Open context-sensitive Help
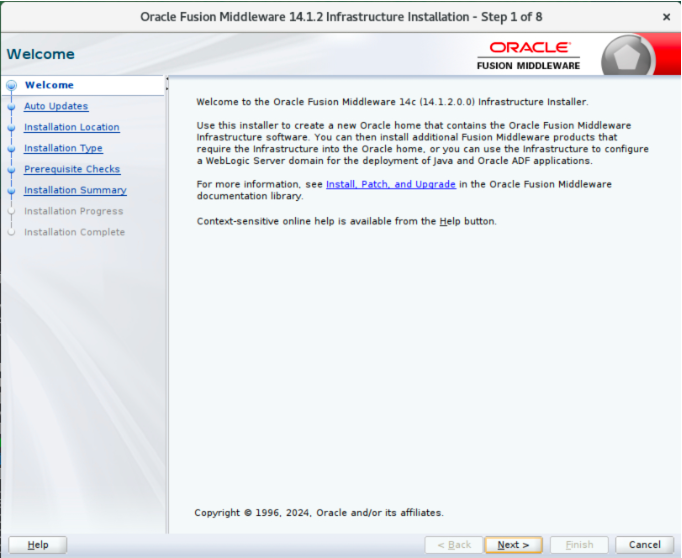Screen dimensions: 682x558 [x=38, y=545]
